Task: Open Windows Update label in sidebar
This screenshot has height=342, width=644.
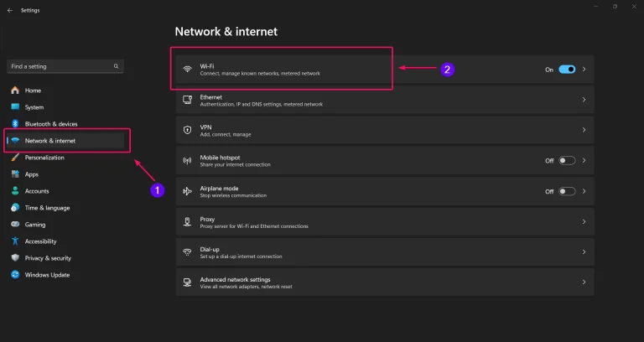Action: (x=47, y=275)
